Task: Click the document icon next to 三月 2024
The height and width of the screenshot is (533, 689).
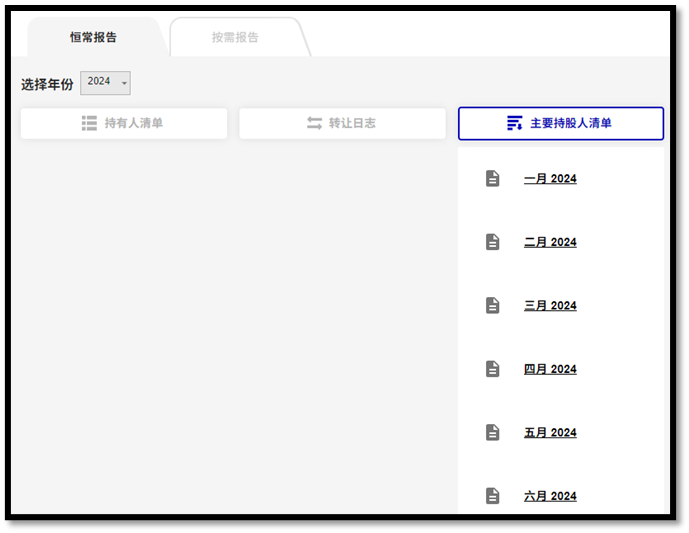Action: click(493, 305)
